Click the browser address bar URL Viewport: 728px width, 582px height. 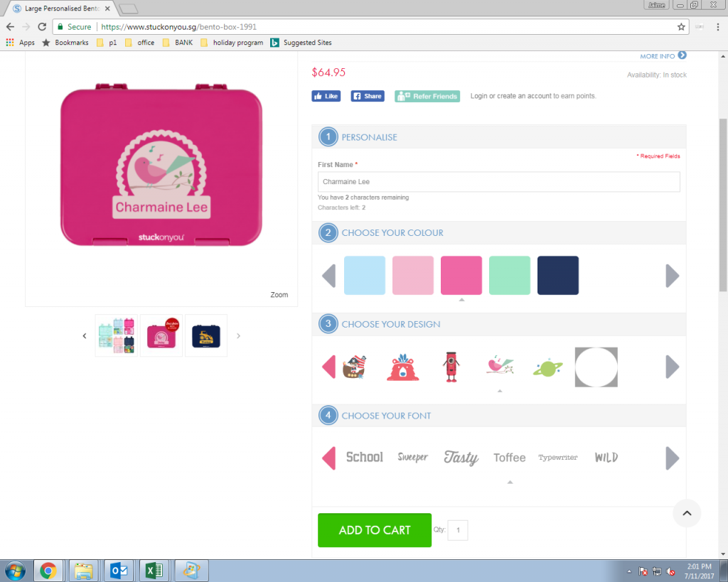click(178, 27)
